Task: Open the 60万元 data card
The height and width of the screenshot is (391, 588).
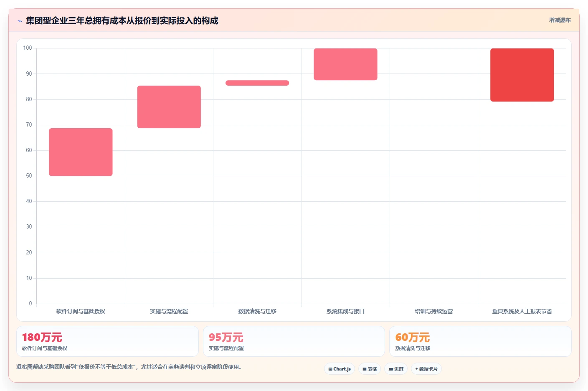Action: pos(480,341)
